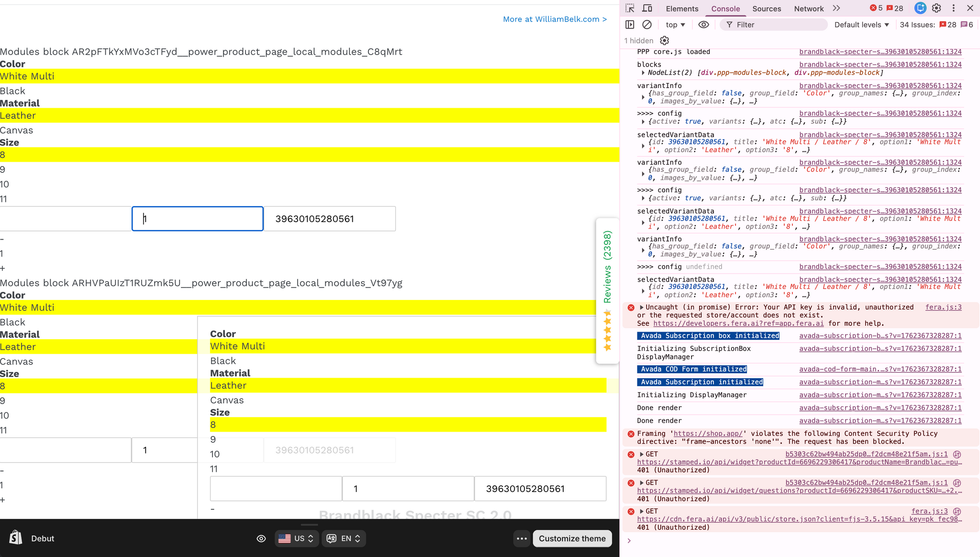Viewport: 980px width, 557px height.
Task: Toggle preview bar visibility eye icon
Action: click(261, 538)
